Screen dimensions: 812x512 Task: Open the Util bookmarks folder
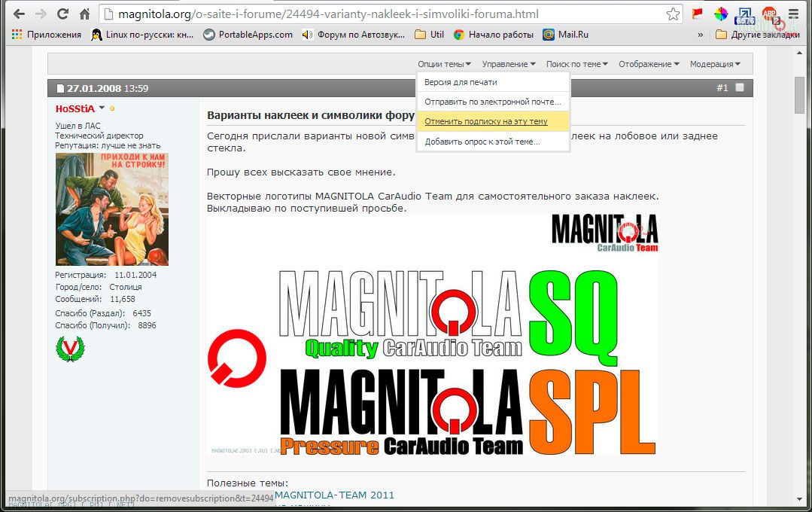pos(429,35)
